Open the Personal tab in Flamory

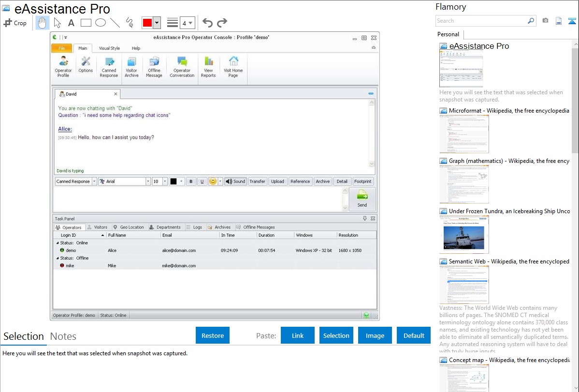pyautogui.click(x=449, y=34)
